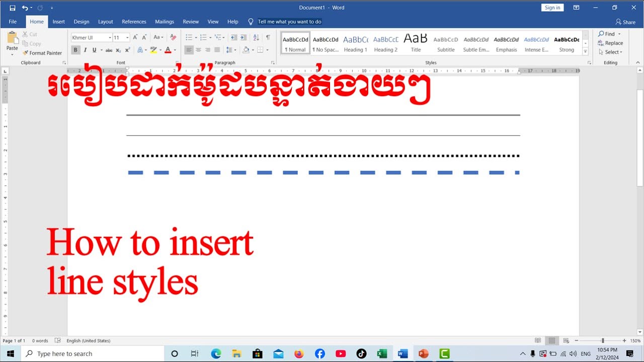Screen dimensions: 644x362
Task: Decrease font size with shrink icon
Action: (144, 37)
